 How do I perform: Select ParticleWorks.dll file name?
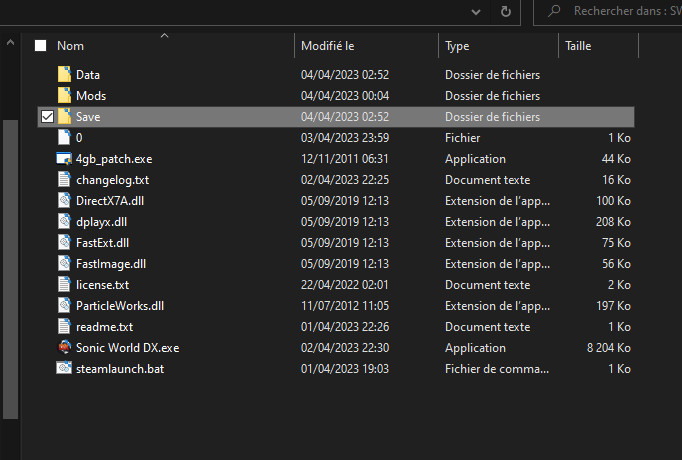point(120,306)
